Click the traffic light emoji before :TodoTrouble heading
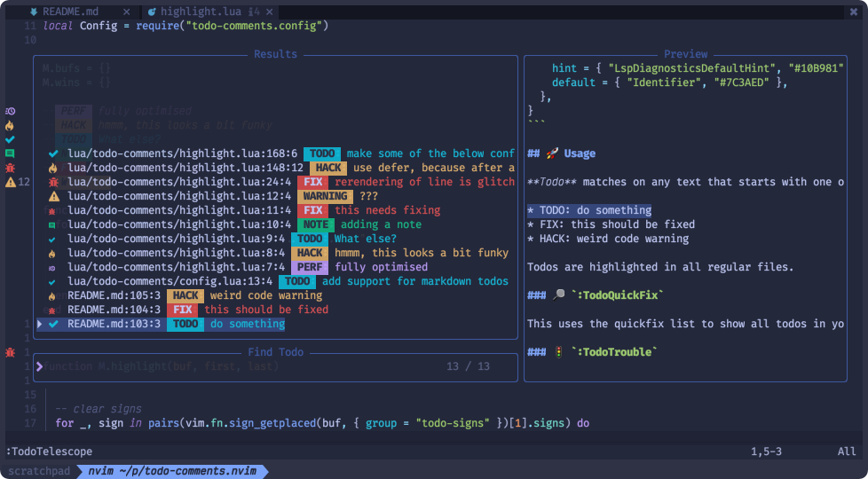 pyautogui.click(x=558, y=352)
